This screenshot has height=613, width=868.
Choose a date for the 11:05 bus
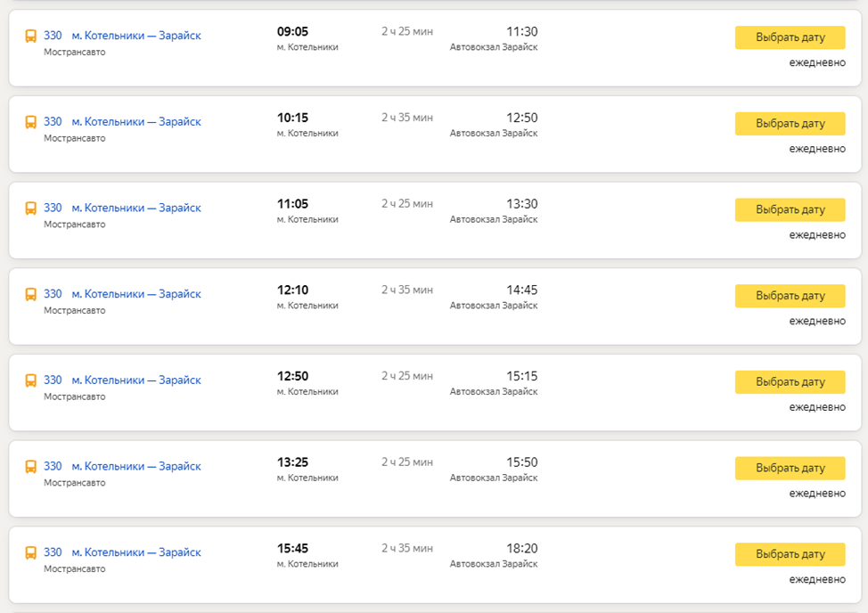pyautogui.click(x=790, y=210)
